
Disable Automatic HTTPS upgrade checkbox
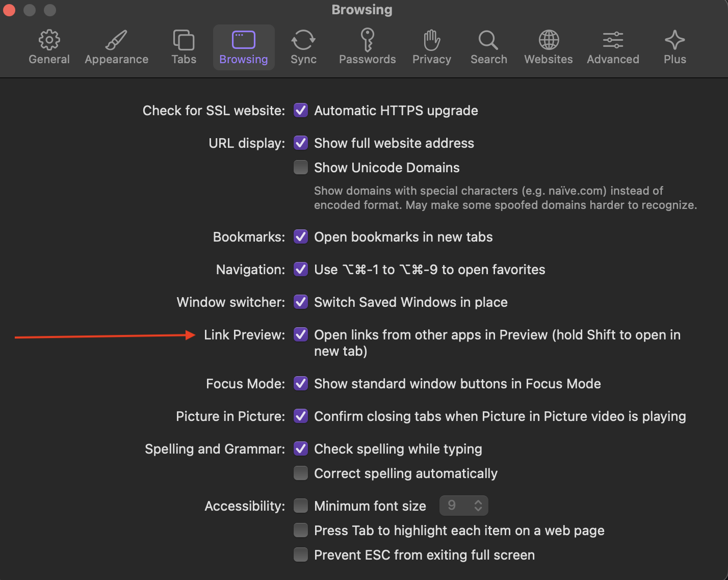click(x=301, y=111)
